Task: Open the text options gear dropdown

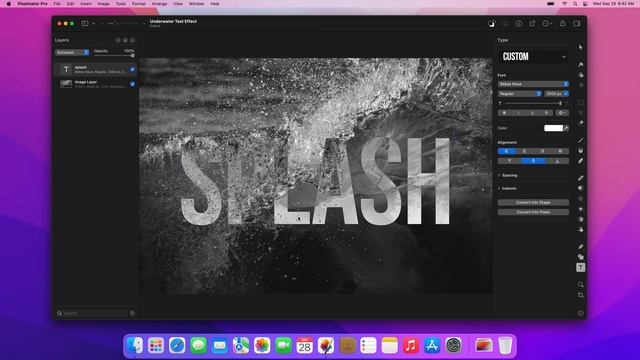Action: pos(562,113)
